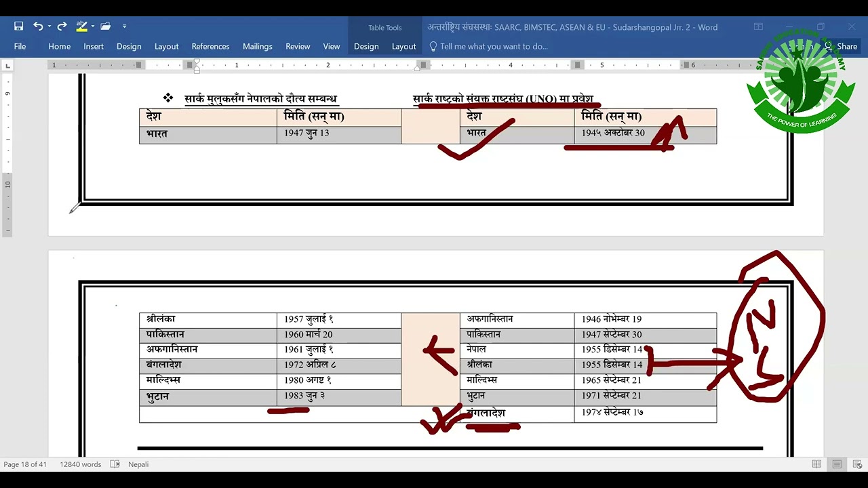Undo the last action
The width and height of the screenshot is (868, 488).
pyautogui.click(x=38, y=26)
